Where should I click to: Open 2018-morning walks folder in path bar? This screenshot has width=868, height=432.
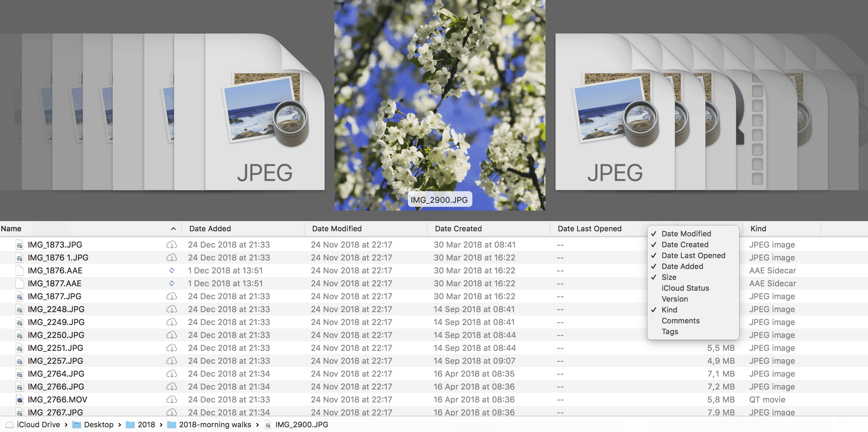point(214,425)
